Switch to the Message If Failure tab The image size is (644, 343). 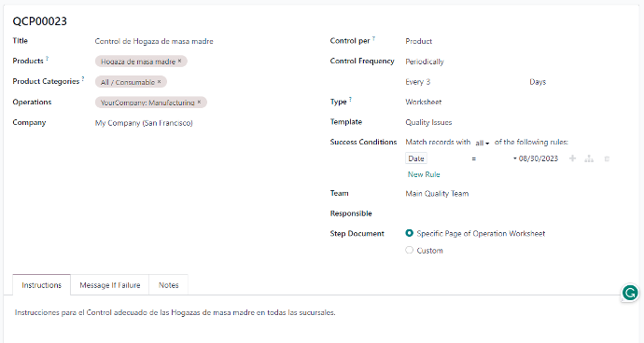[109, 284]
